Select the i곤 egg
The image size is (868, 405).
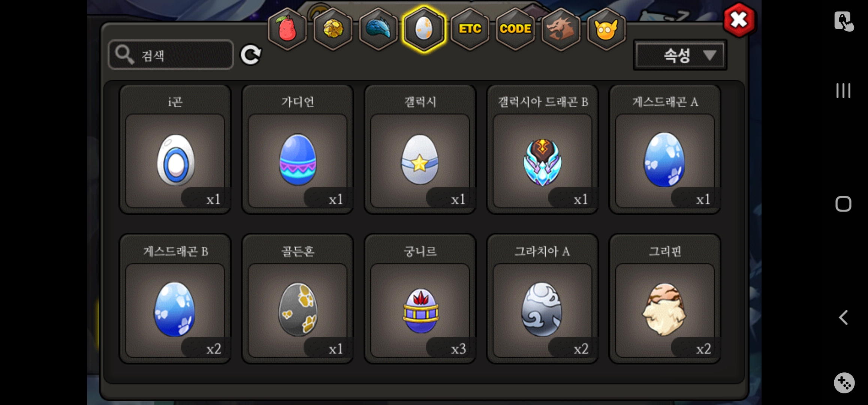point(175,150)
